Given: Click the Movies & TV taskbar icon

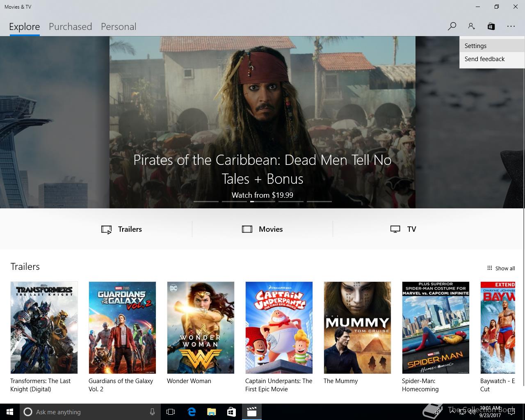Looking at the screenshot, I should click(x=251, y=412).
